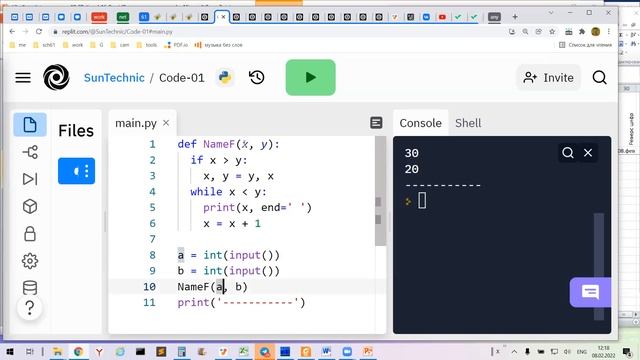Open the Packages cube icon
The image size is (640, 360).
pyautogui.click(x=30, y=207)
